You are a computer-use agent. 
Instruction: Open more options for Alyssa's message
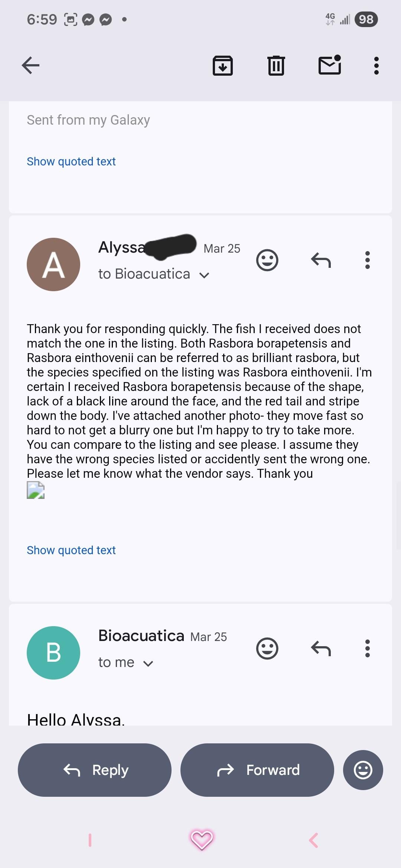click(368, 260)
